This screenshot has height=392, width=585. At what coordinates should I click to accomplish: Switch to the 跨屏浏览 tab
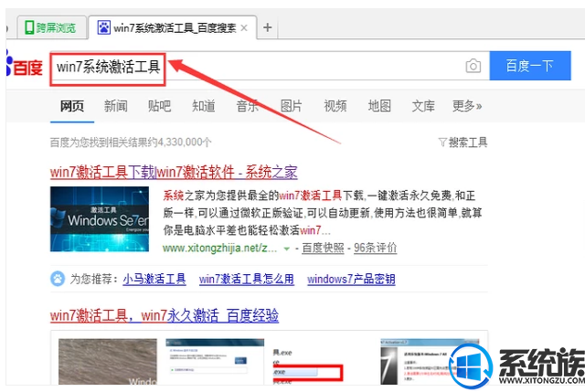coord(52,27)
